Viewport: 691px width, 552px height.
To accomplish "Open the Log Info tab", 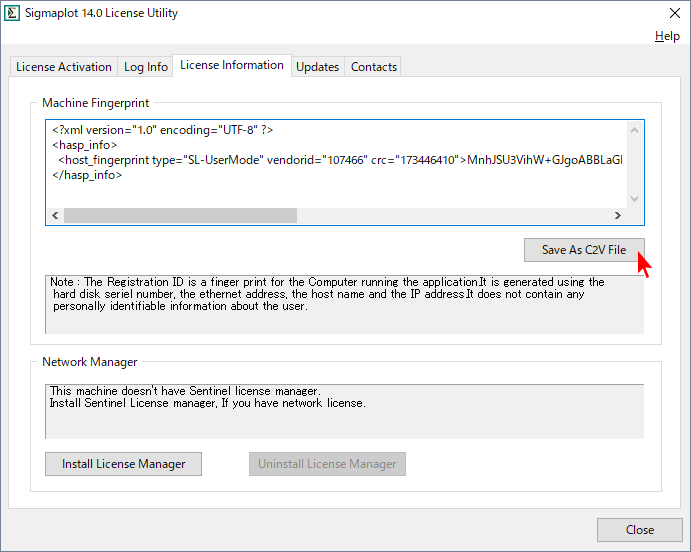I will pyautogui.click(x=146, y=67).
